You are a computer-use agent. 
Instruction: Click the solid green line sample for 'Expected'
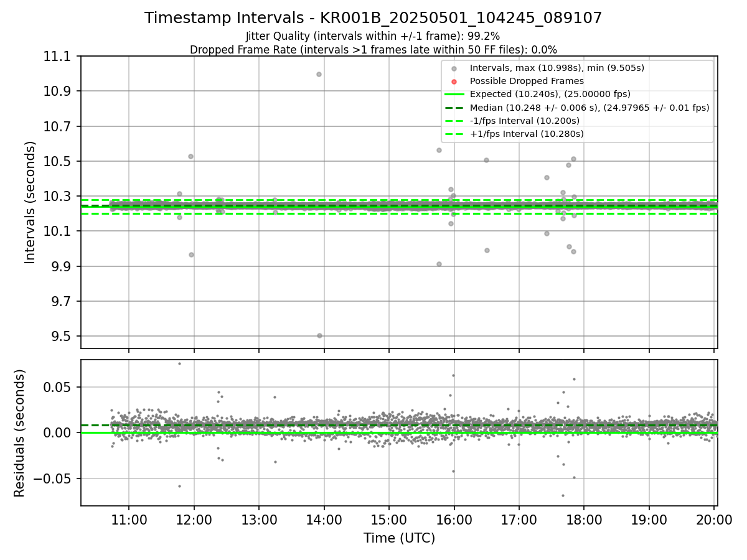[454, 95]
